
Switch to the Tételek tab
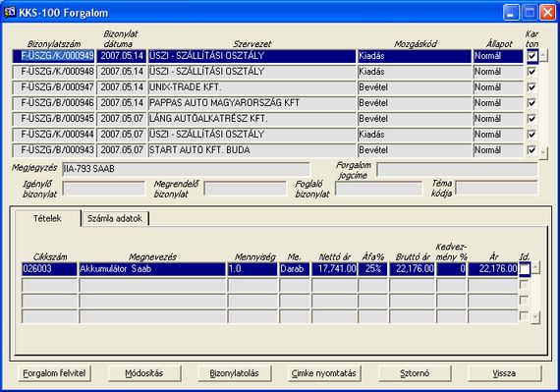(47, 218)
